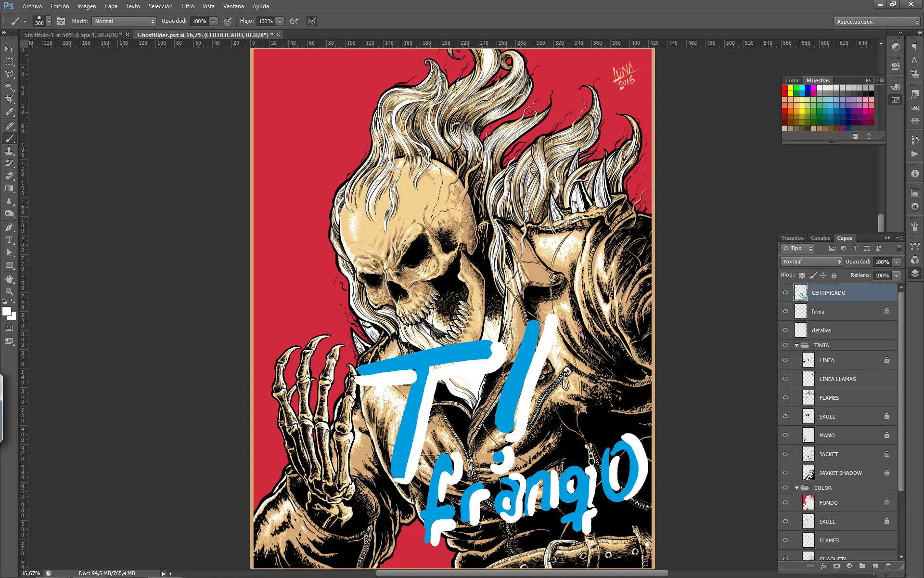Viewport: 924px width, 578px height.
Task: Filter layers by pixel layers icon
Action: click(x=832, y=249)
